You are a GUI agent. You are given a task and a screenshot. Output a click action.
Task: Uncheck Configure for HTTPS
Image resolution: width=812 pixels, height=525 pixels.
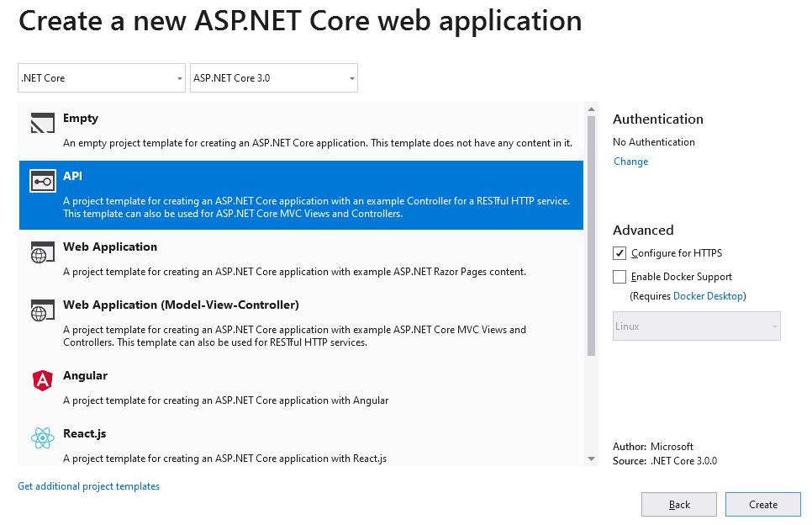[620, 252]
